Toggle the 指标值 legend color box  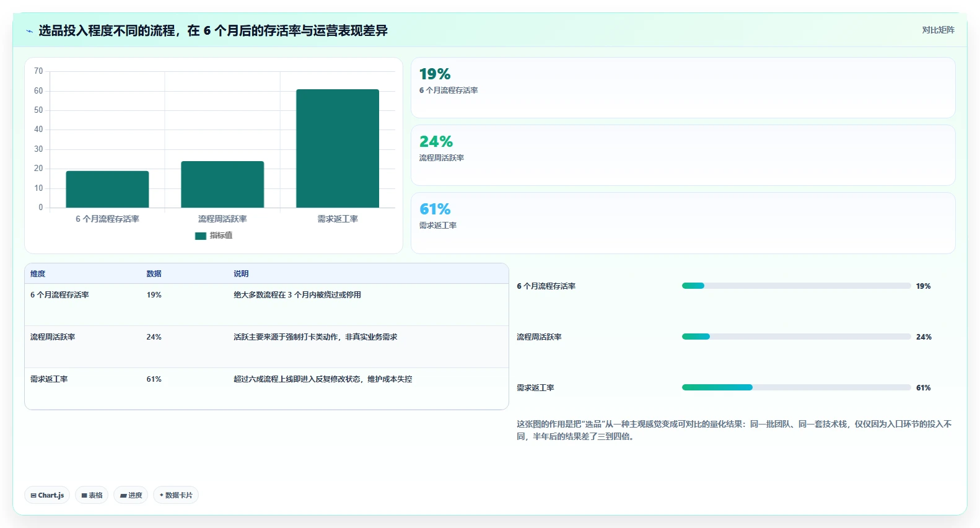point(200,235)
